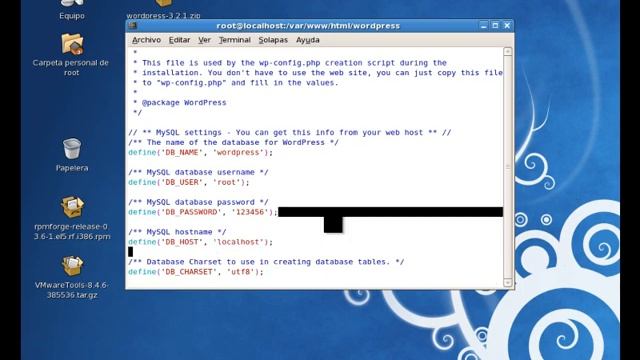Click the 'This file is used by' comment line
The height and width of the screenshot is (360, 640).
point(290,63)
